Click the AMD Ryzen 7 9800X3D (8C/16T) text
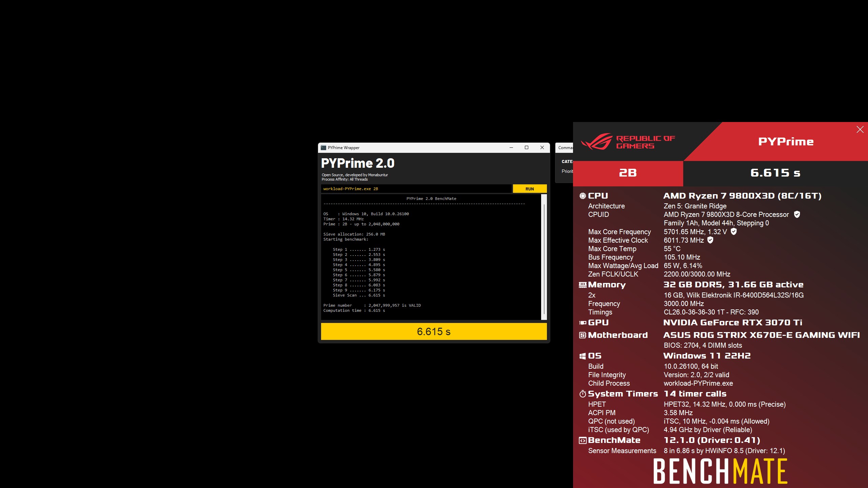The image size is (868, 488). point(742,196)
